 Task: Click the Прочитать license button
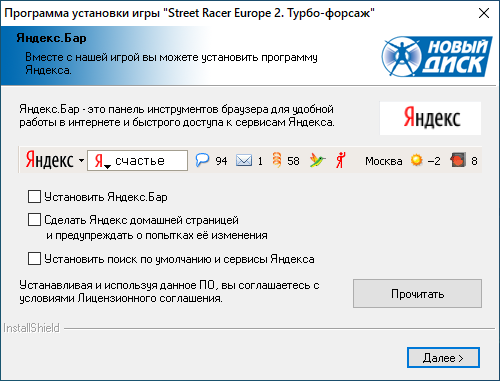coord(417,294)
